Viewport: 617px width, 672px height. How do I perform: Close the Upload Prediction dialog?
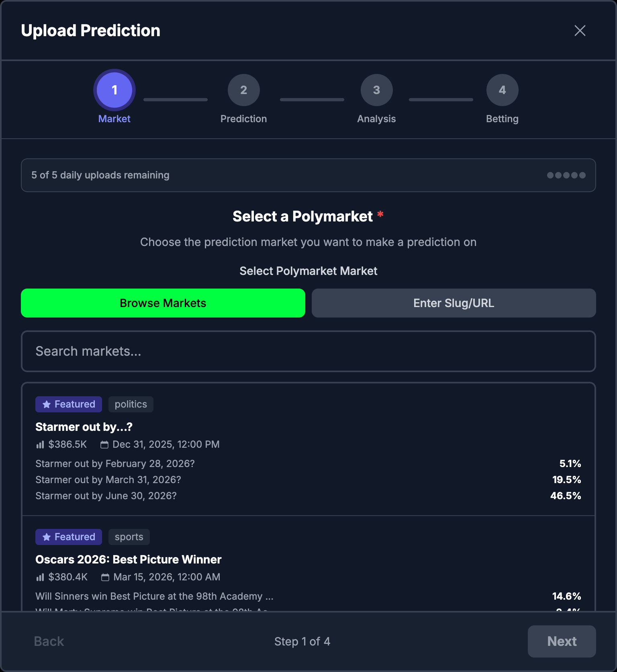coord(580,30)
